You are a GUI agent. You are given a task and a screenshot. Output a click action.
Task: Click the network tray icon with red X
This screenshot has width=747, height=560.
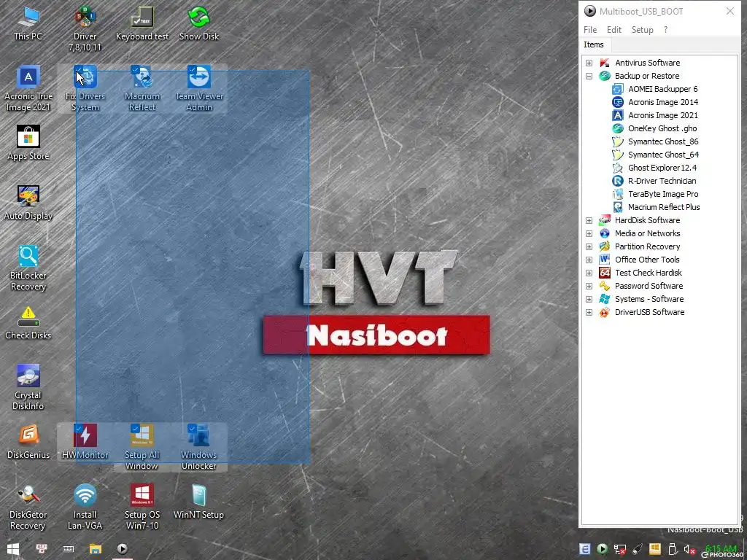coord(619,550)
